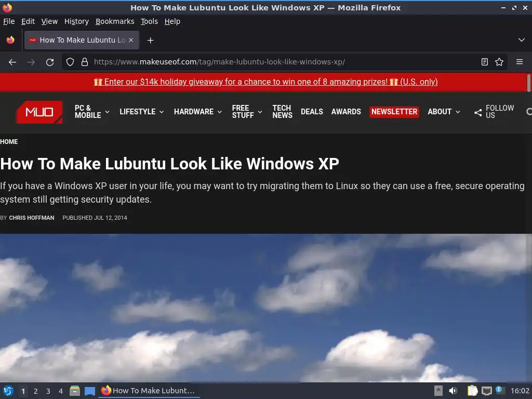Viewport: 532px width, 399px height.
Task: Open the Lubuntu start menu icon
Action: tap(8, 391)
